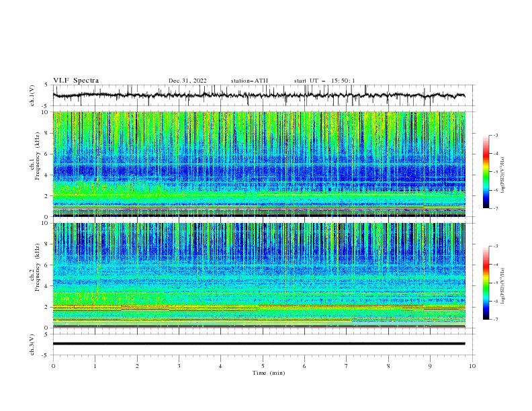Click the ch.1 spectrogram panel

point(259,164)
